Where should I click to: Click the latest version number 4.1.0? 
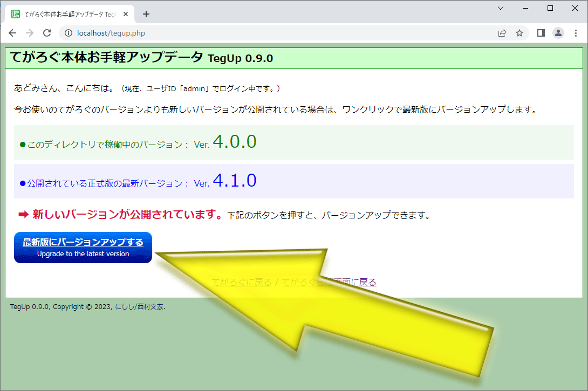click(x=235, y=181)
